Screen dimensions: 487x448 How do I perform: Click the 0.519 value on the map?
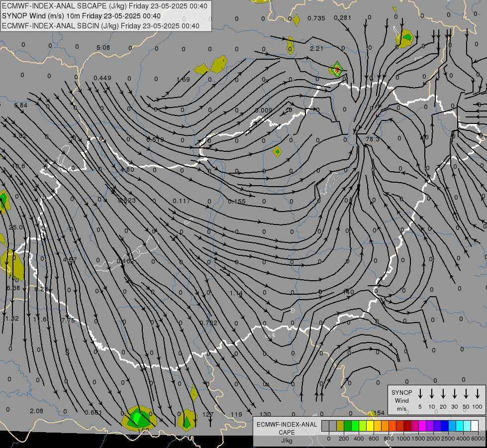(155, 139)
